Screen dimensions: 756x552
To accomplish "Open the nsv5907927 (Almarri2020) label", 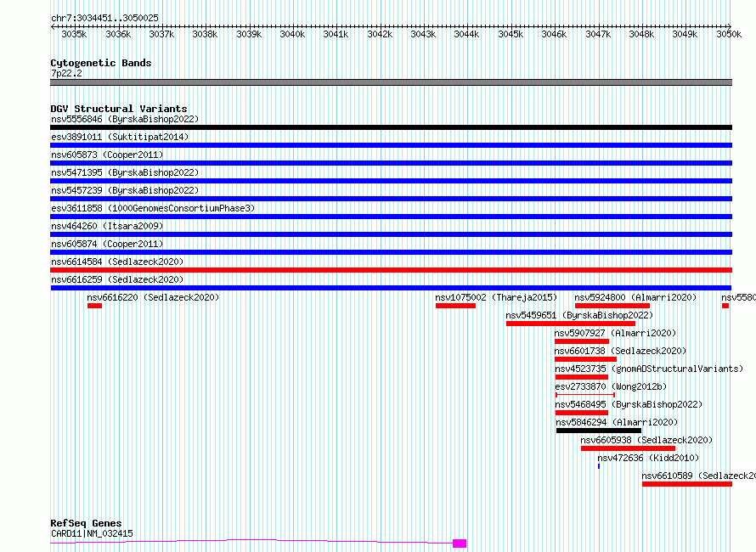I will (615, 333).
